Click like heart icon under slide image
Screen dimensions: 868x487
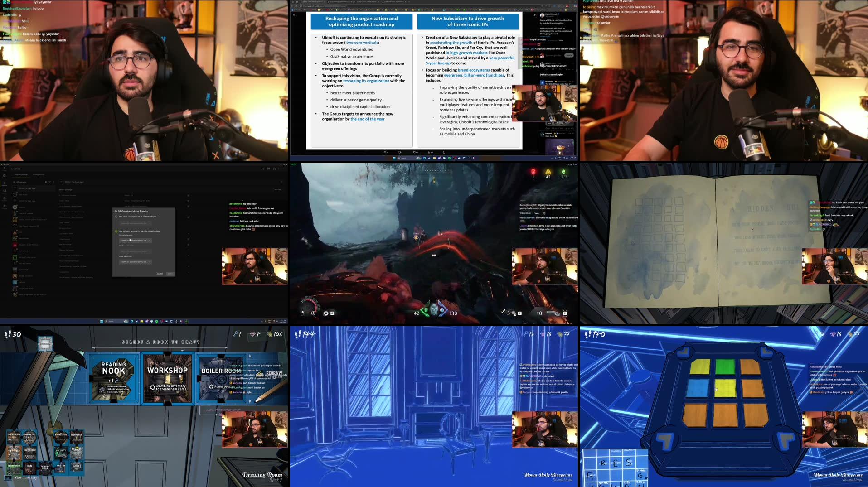pyautogui.click(x=415, y=152)
